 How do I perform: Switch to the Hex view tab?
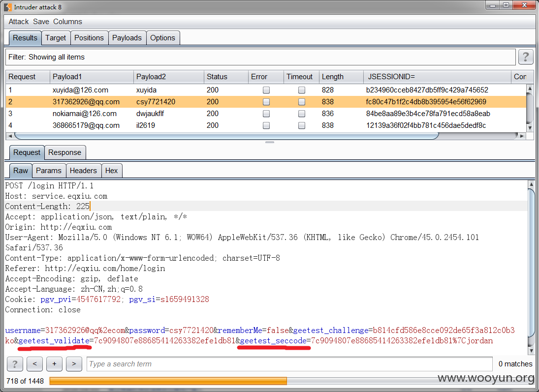click(x=111, y=171)
